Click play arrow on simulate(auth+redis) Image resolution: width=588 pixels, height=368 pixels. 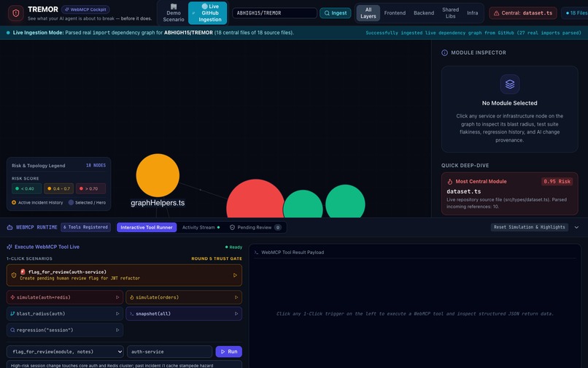117,297
